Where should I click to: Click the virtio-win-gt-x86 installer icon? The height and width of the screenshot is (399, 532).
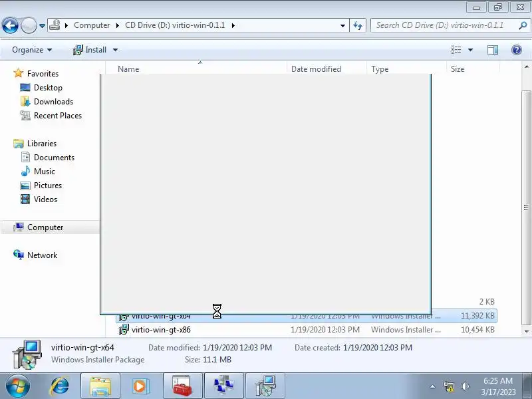[124, 329]
